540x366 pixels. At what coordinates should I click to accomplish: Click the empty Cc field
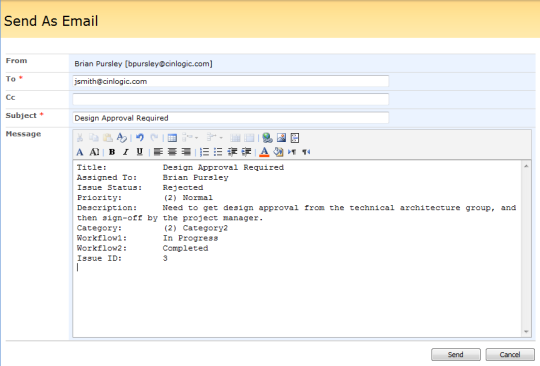(231, 99)
